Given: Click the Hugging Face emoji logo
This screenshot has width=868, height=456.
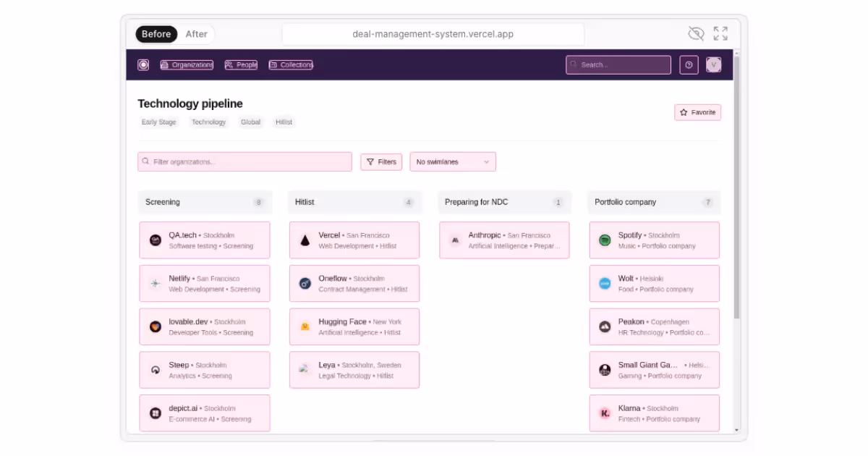Looking at the screenshot, I should (x=305, y=326).
